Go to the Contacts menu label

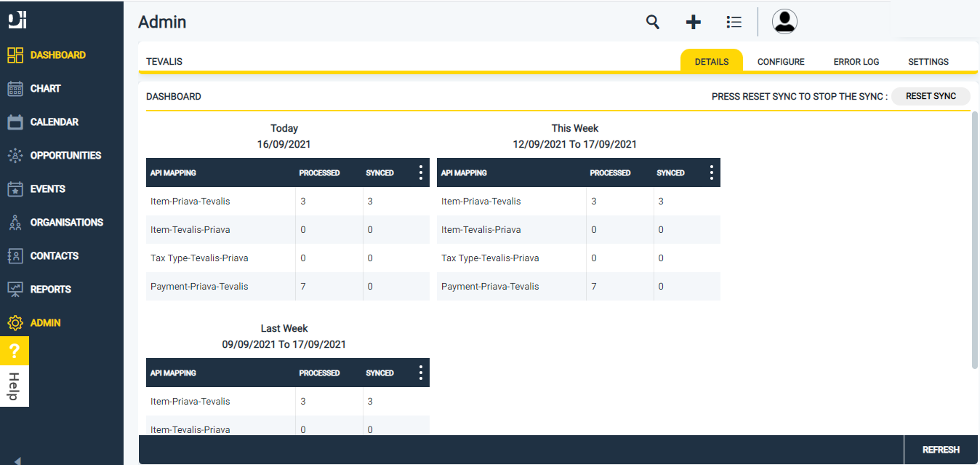click(55, 256)
